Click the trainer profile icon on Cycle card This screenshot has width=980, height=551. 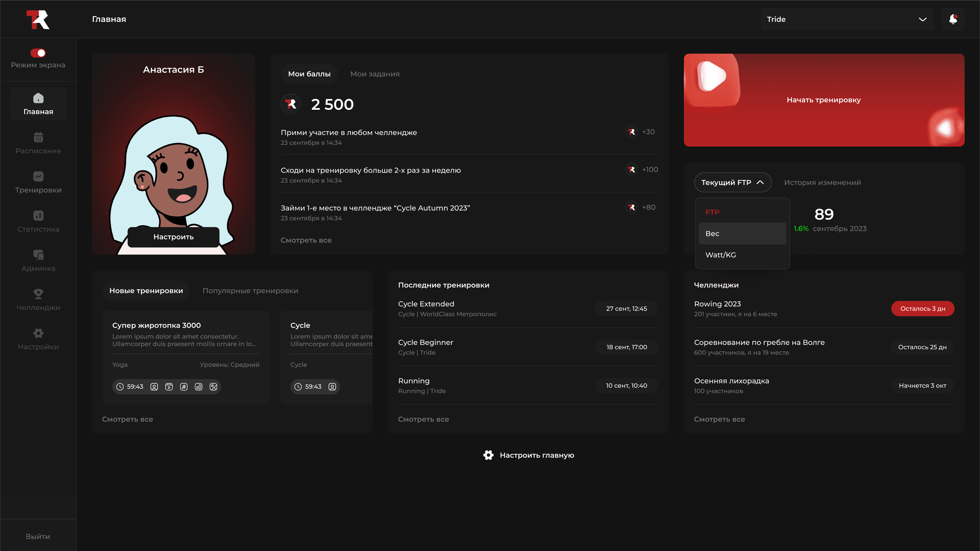point(332,387)
